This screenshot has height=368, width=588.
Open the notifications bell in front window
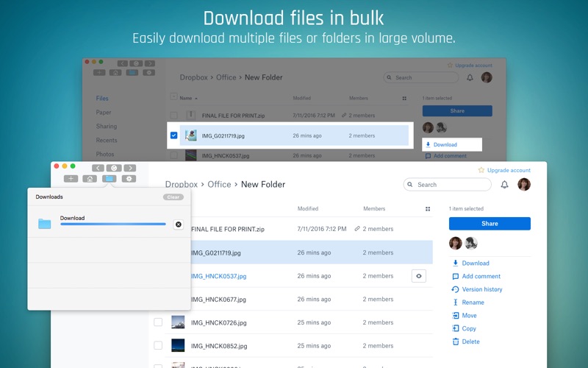(505, 185)
